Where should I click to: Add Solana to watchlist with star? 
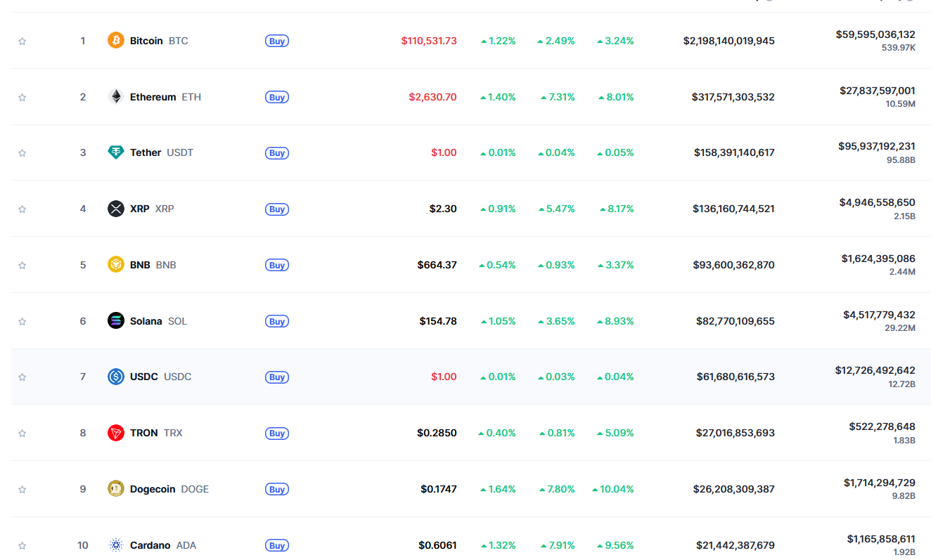[22, 321]
